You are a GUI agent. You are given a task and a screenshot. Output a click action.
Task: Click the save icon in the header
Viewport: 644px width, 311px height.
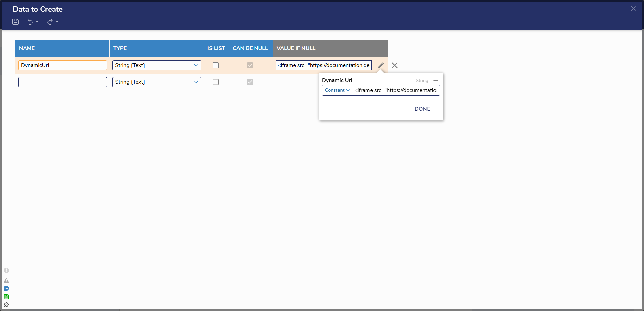(x=15, y=22)
